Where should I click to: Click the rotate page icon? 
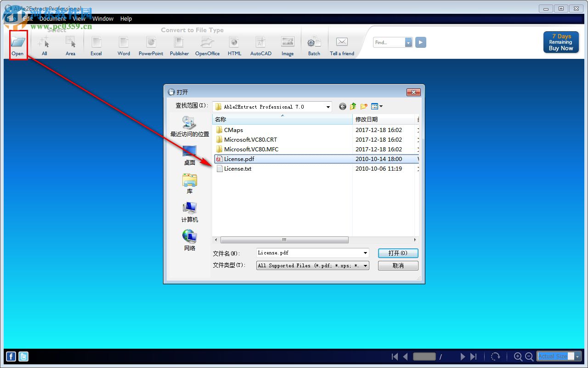tap(495, 356)
